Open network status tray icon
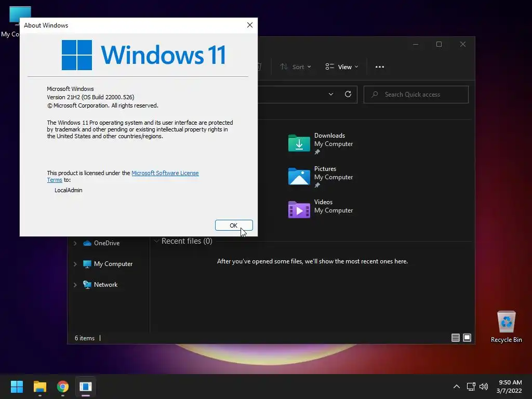The width and height of the screenshot is (532, 399). [x=471, y=387]
